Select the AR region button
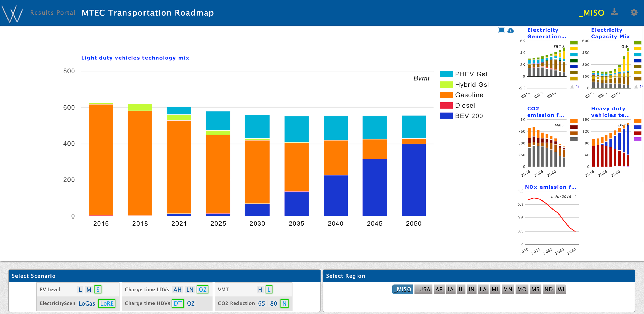The image size is (644, 314). pos(439,289)
